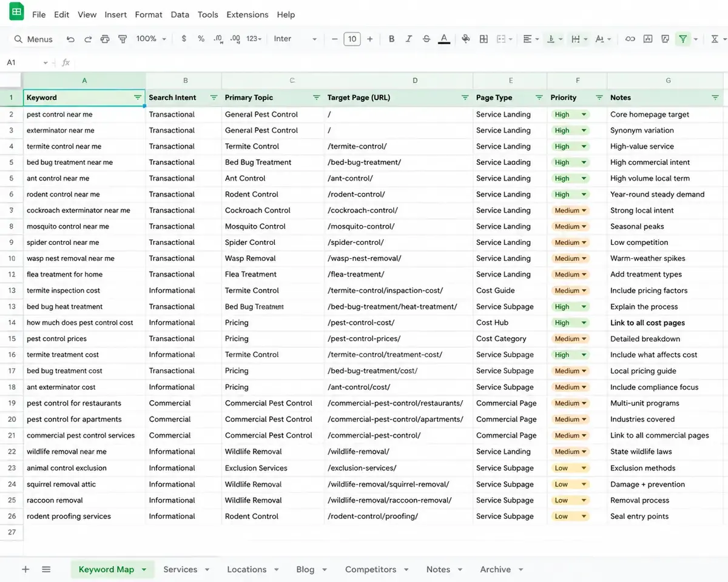
Task: Toggle strikethrough formatting
Action: coord(426,39)
